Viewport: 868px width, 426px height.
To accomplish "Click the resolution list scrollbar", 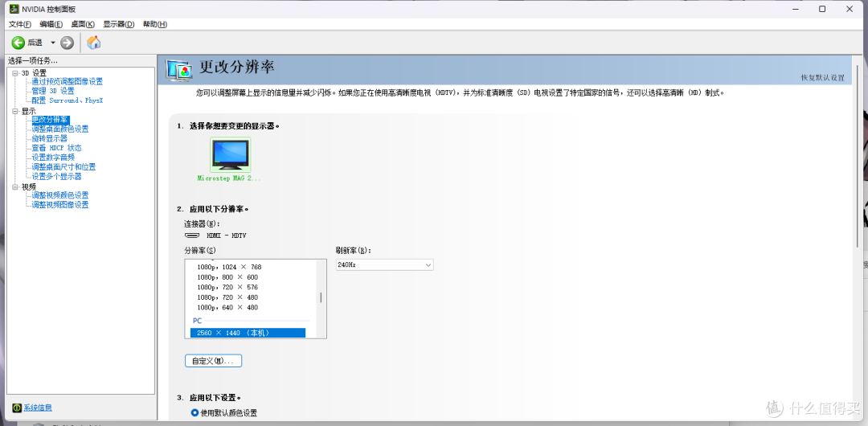I will click(321, 298).
